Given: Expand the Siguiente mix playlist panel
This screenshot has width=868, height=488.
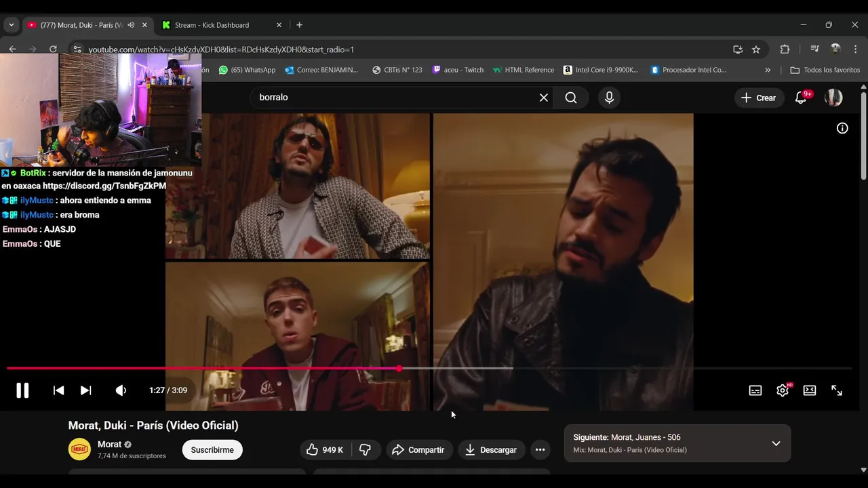Looking at the screenshot, I should coord(776,443).
